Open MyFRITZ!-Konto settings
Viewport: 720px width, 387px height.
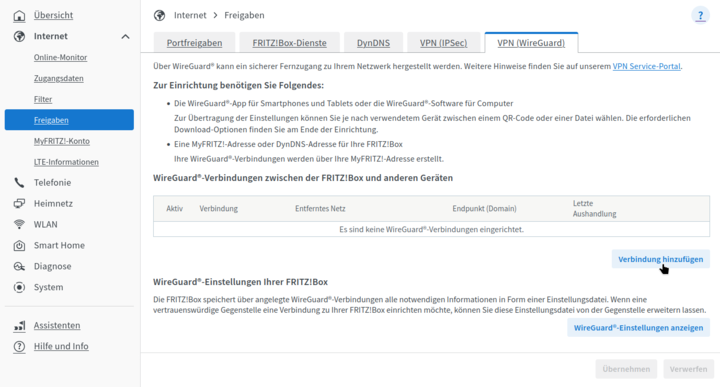click(62, 141)
